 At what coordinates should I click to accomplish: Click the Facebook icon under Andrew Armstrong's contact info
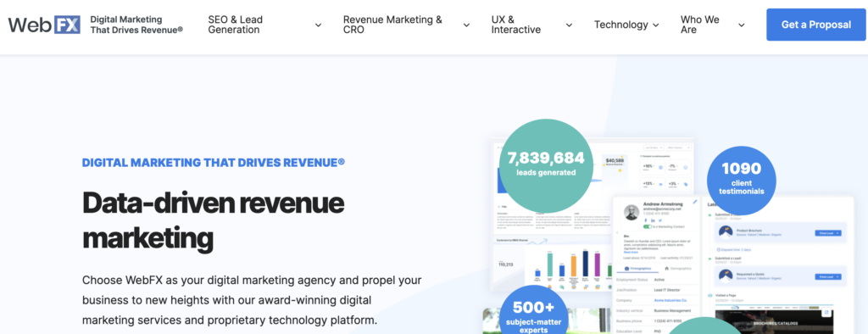[645, 220]
